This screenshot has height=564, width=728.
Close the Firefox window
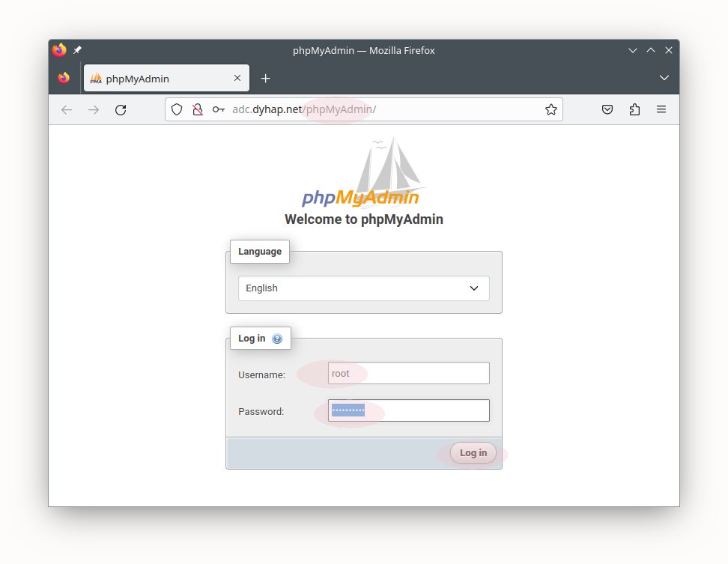(669, 50)
